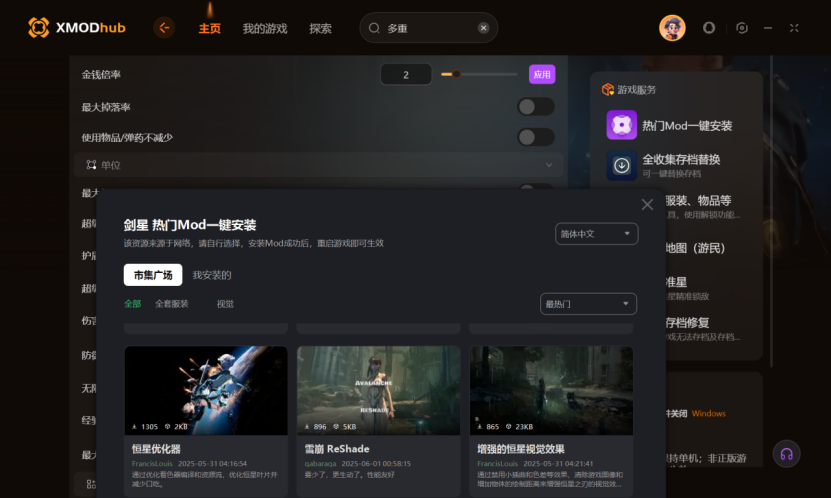The width and height of the screenshot is (831, 498).
Task: Open the 简体中文 language dropdown
Action: click(596, 234)
